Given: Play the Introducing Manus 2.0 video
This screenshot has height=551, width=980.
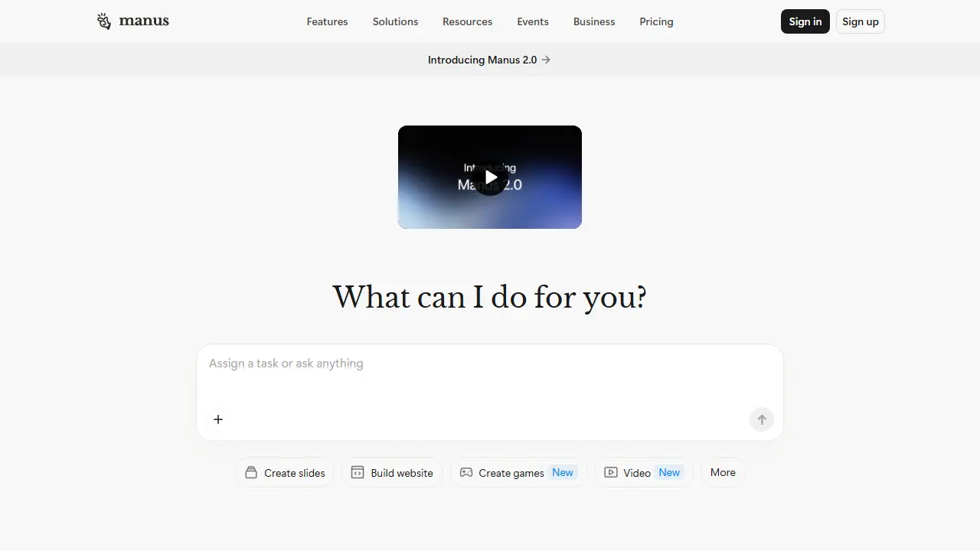Looking at the screenshot, I should coord(490,177).
